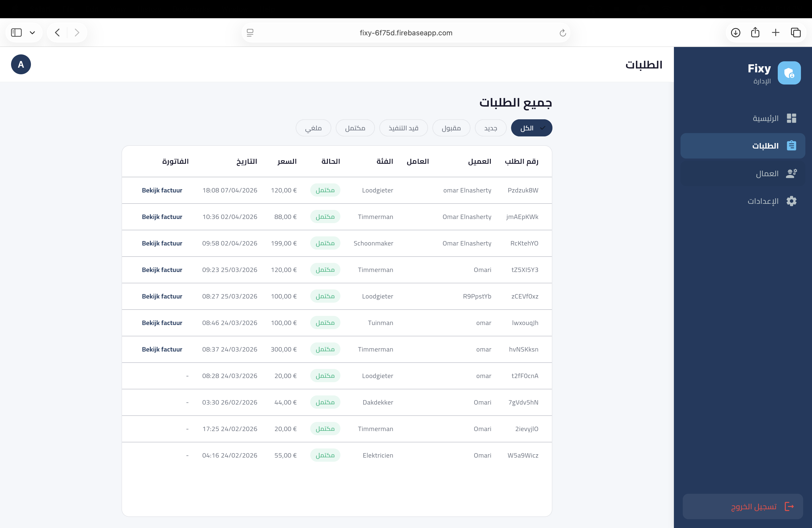The width and height of the screenshot is (812, 528).
Task: Select the الكل filter pill
Action: coord(531,128)
